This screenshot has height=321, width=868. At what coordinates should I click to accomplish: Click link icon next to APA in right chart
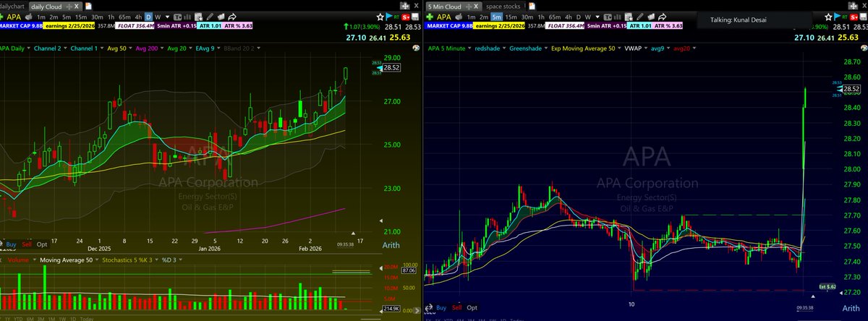pos(459,17)
